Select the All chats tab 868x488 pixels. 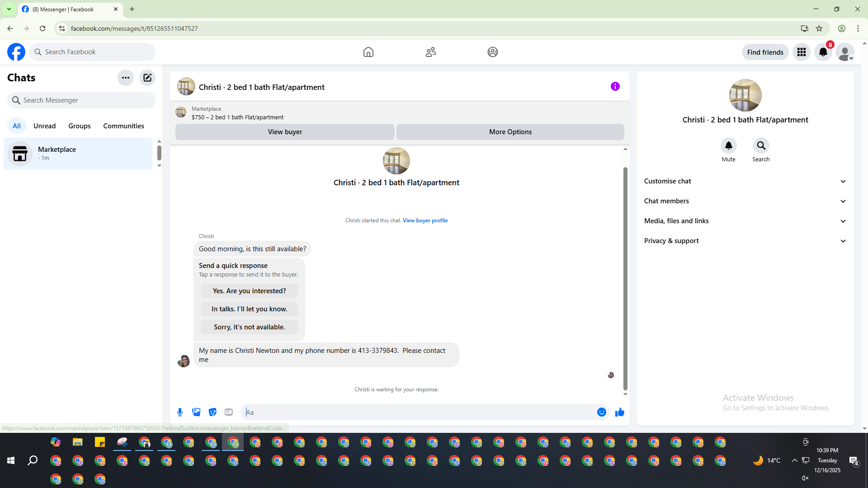[17, 126]
